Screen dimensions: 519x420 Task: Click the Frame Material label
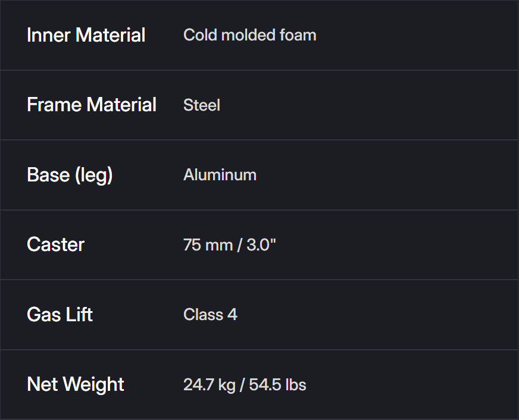tap(92, 105)
